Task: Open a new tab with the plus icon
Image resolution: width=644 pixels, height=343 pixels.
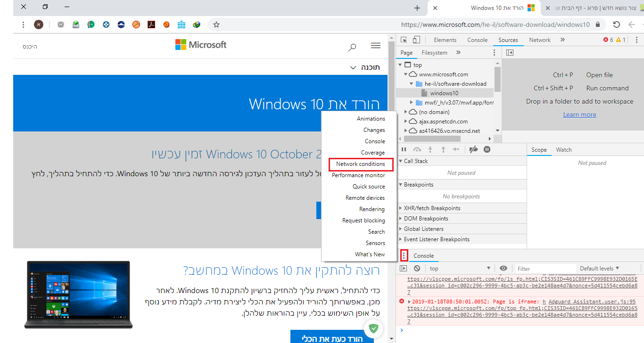Action: pyautogui.click(x=417, y=8)
